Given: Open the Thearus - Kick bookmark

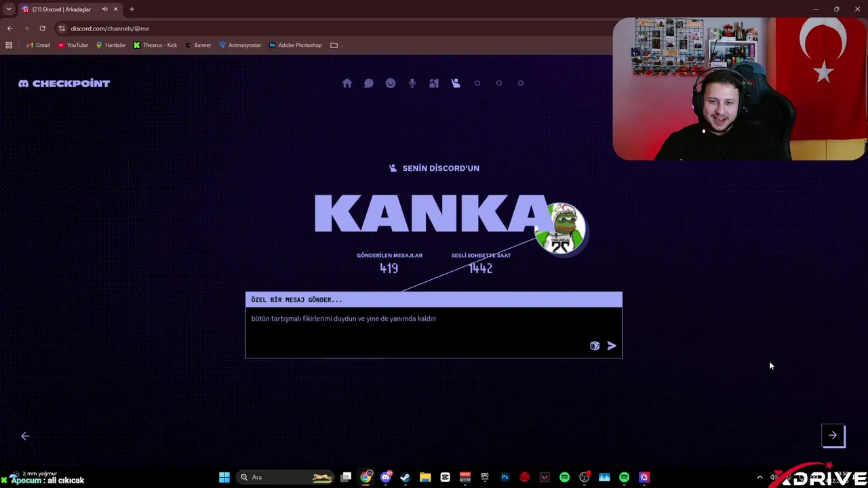Looking at the screenshot, I should [155, 45].
